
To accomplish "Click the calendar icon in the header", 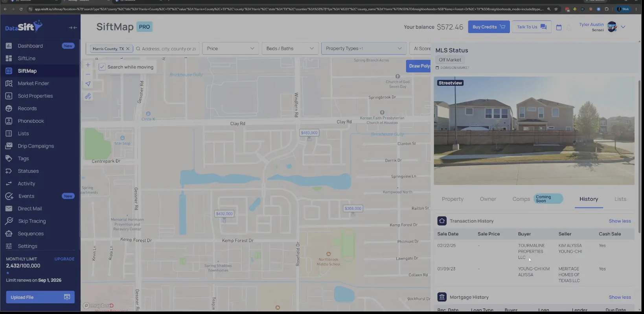I will click(x=559, y=27).
